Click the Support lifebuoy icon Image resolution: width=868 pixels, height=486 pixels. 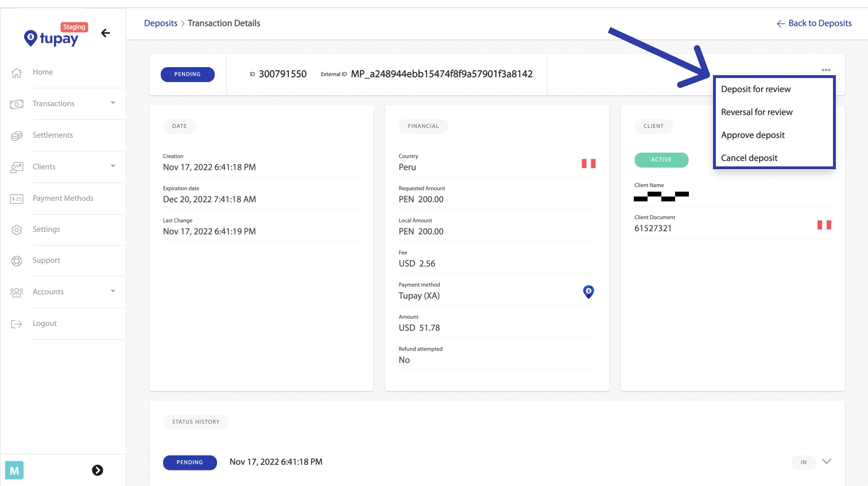click(17, 261)
